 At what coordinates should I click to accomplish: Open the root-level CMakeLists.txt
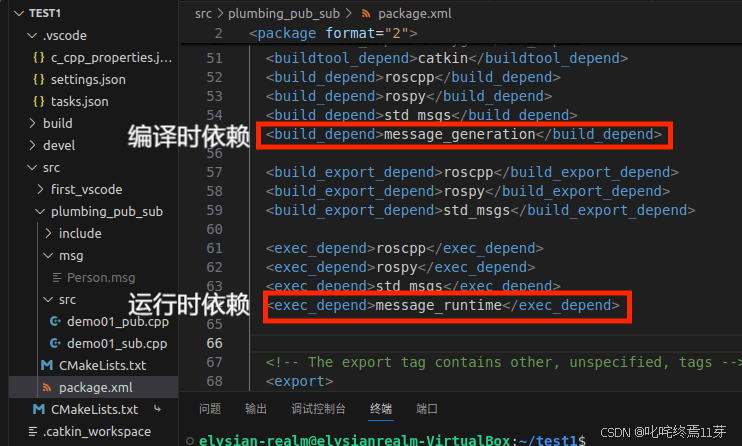(x=94, y=410)
